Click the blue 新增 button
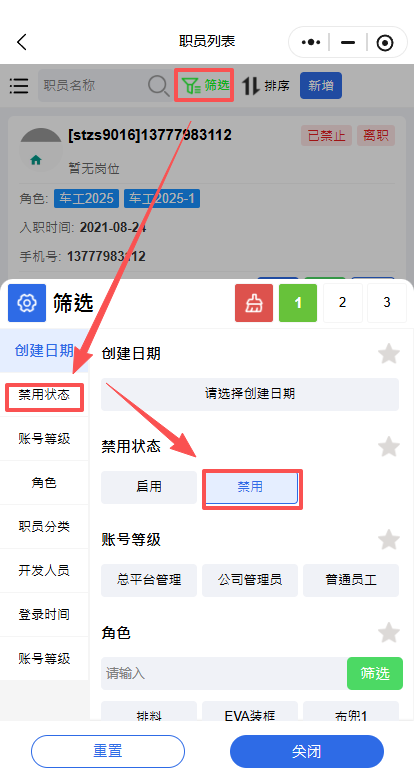This screenshot has height=780, width=414. tap(320, 86)
